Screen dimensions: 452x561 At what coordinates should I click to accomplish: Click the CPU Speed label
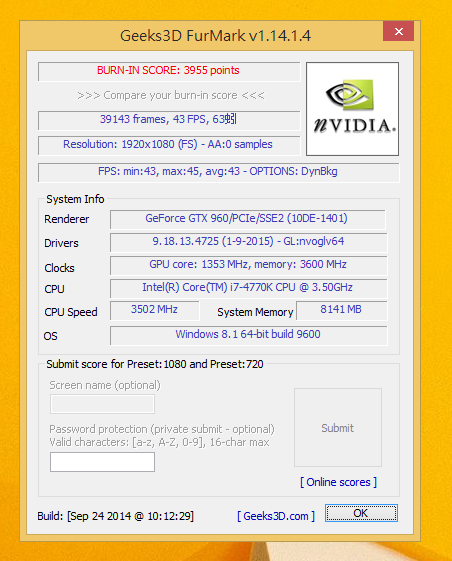point(71,312)
